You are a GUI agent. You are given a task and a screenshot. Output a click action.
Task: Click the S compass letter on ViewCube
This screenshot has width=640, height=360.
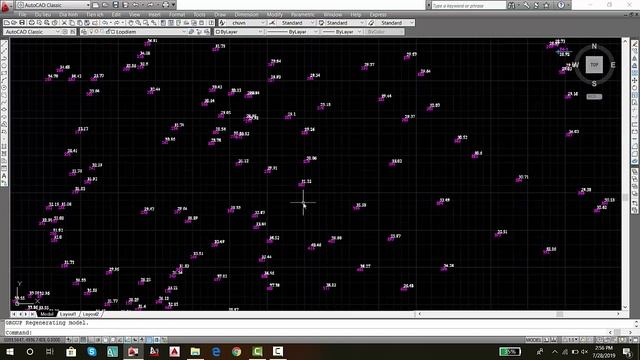(x=594, y=84)
